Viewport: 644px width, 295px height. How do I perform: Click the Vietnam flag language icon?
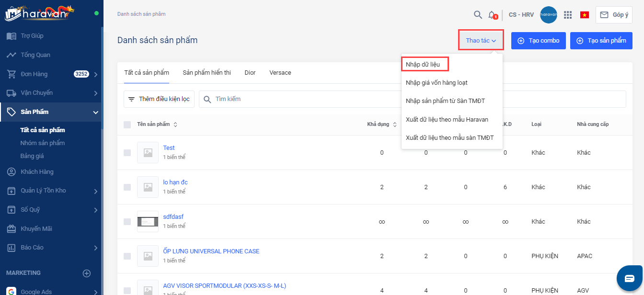coord(584,15)
